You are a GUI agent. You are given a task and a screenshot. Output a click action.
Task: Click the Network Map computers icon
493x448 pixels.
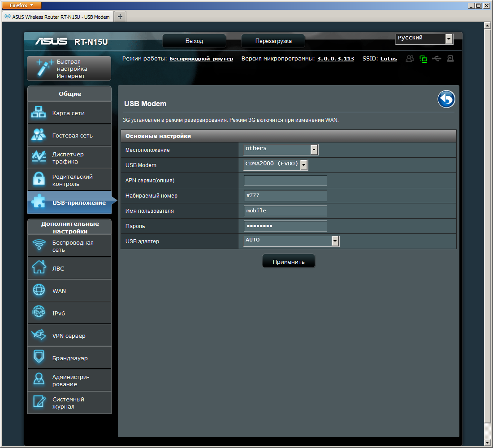(39, 112)
